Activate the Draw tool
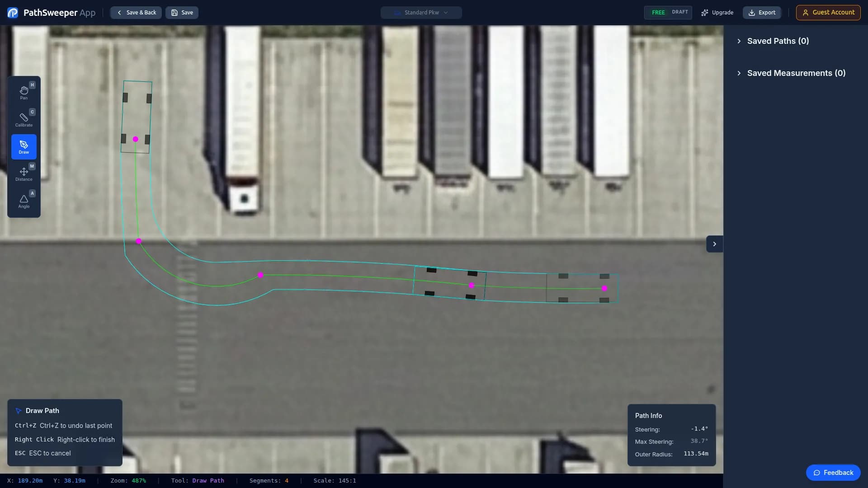Screen dimensions: 868x488 pos(24,146)
